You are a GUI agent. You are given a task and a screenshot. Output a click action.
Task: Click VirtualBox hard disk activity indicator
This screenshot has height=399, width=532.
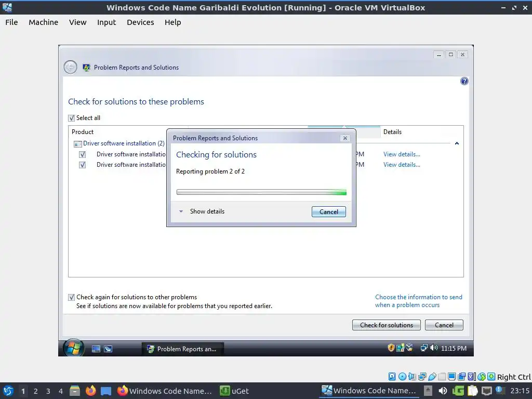[392, 376]
